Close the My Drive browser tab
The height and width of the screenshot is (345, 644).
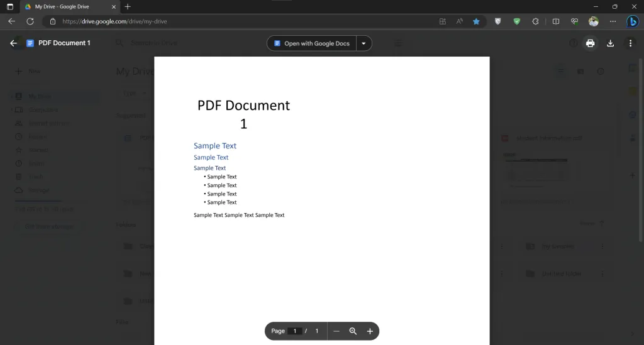114,6
